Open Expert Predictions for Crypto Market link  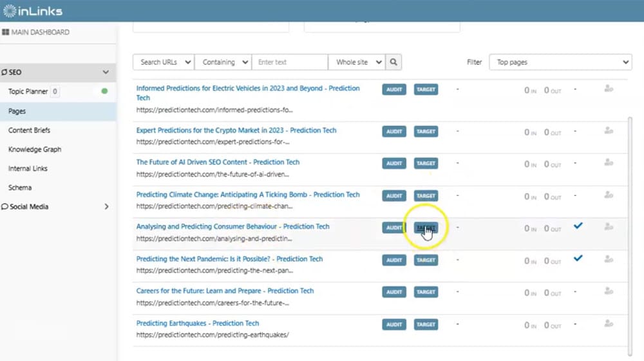click(236, 130)
